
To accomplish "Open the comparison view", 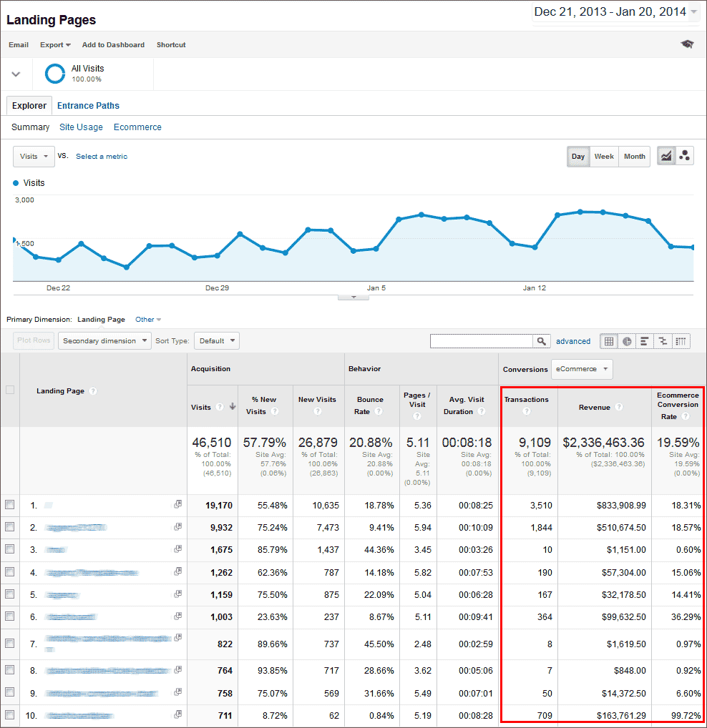I will [663, 341].
